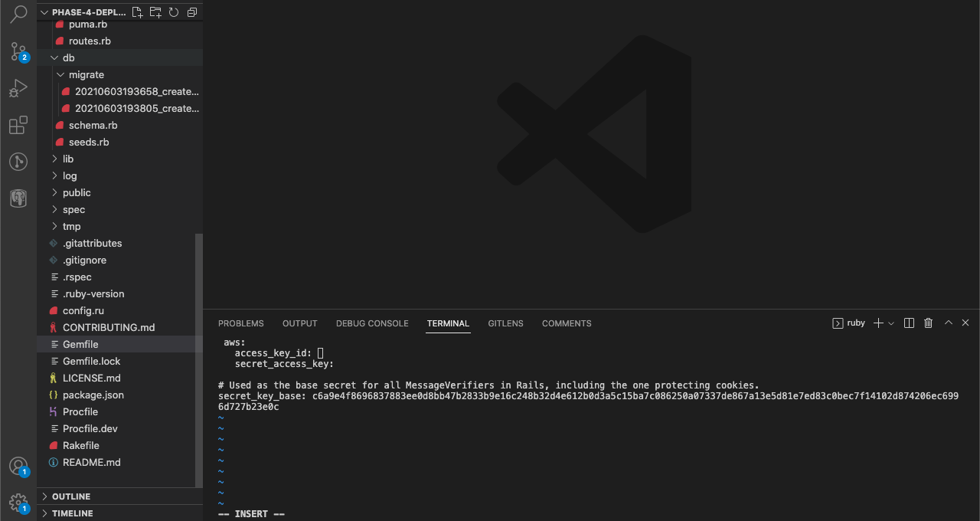The image size is (980, 521).
Task: Open the GitLens view in activity bar
Action: point(18,162)
